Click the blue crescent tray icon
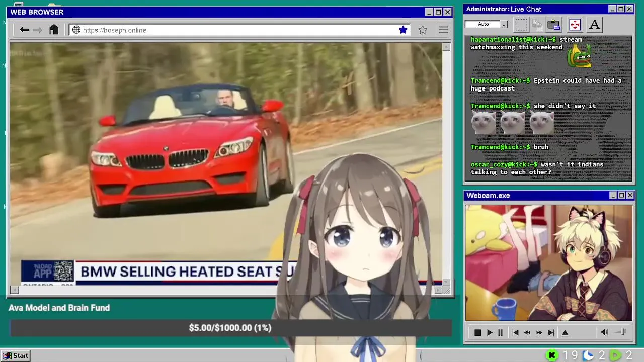Viewport: 644px width, 362px height. click(x=588, y=355)
